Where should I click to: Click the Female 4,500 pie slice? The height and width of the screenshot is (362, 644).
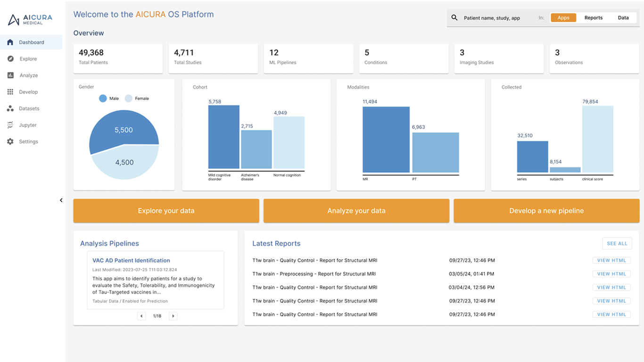pos(125,163)
